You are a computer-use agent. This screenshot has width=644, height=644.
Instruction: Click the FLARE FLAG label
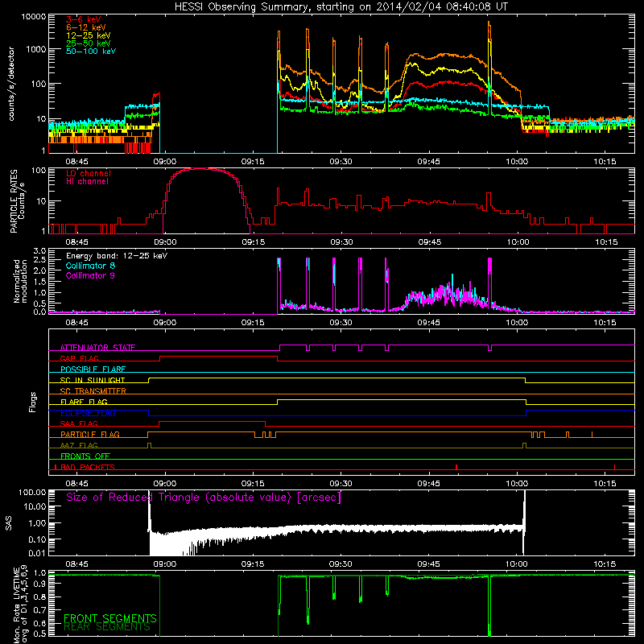click(x=84, y=402)
